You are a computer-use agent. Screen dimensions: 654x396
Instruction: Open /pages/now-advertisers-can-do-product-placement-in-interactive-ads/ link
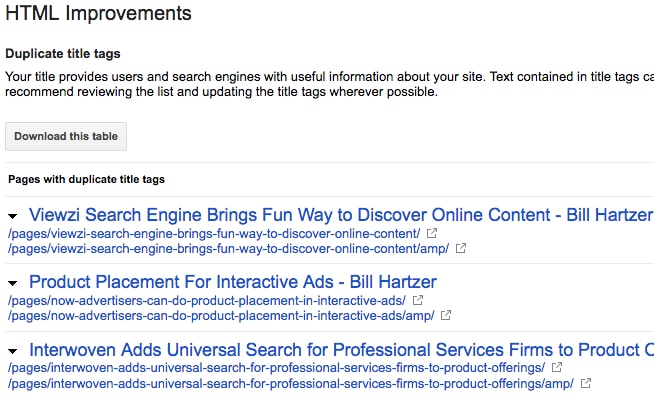tap(207, 301)
